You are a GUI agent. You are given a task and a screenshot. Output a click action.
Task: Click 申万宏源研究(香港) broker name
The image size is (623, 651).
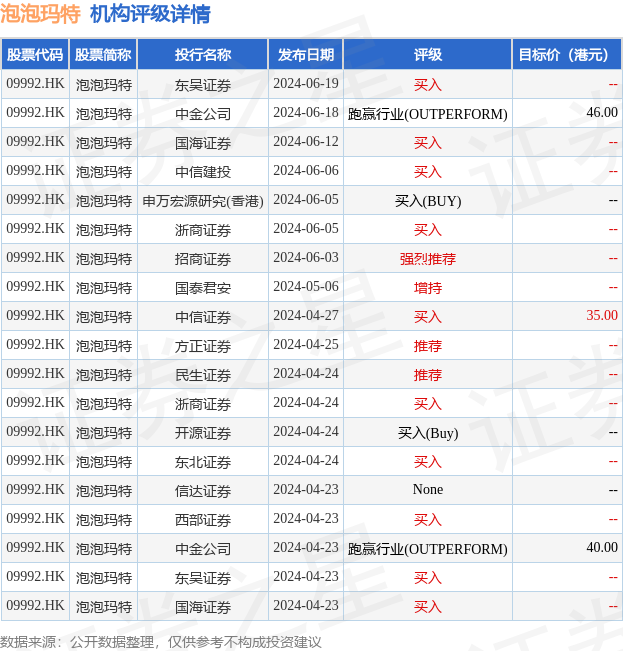pyautogui.click(x=203, y=201)
